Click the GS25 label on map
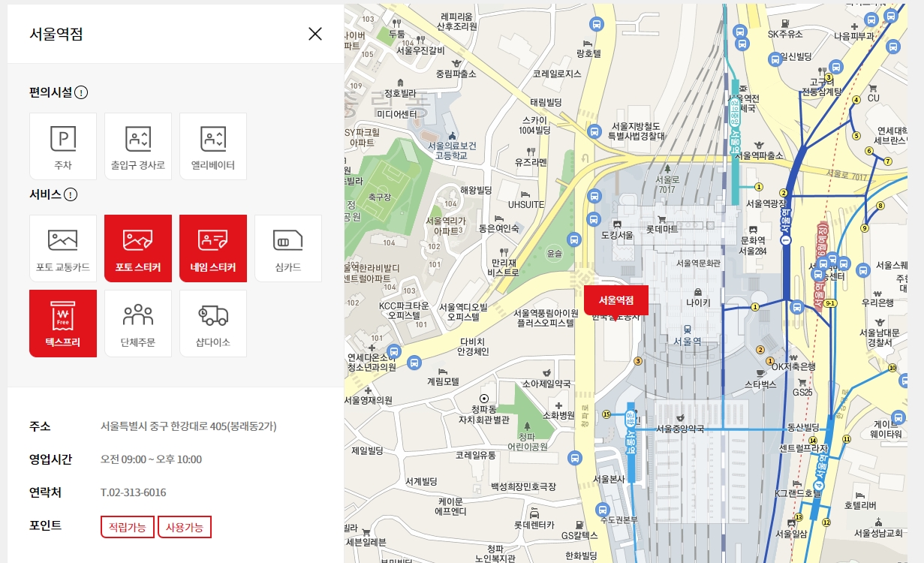The height and width of the screenshot is (563, 924). point(802,392)
